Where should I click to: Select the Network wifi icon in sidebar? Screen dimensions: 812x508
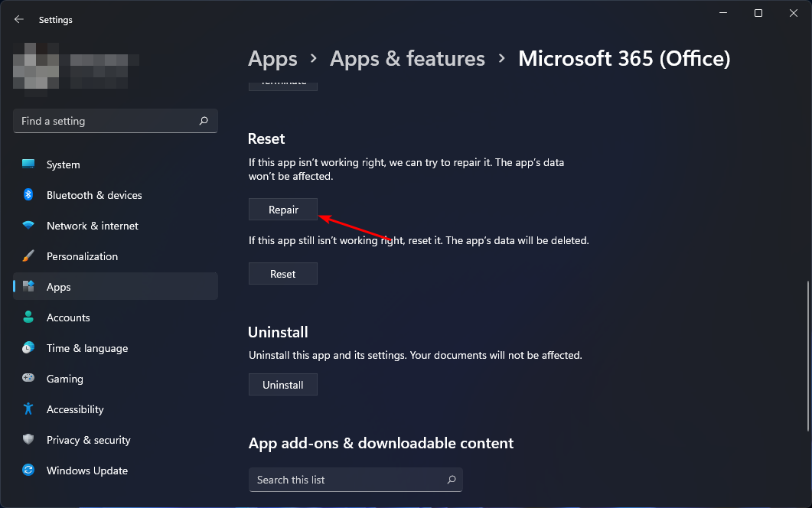28,225
